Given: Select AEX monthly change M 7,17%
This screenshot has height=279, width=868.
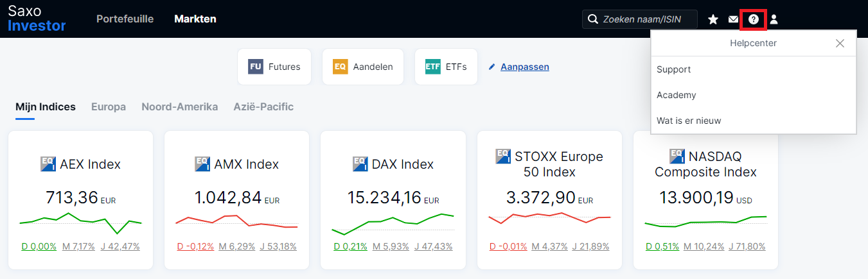Looking at the screenshot, I should point(78,246).
